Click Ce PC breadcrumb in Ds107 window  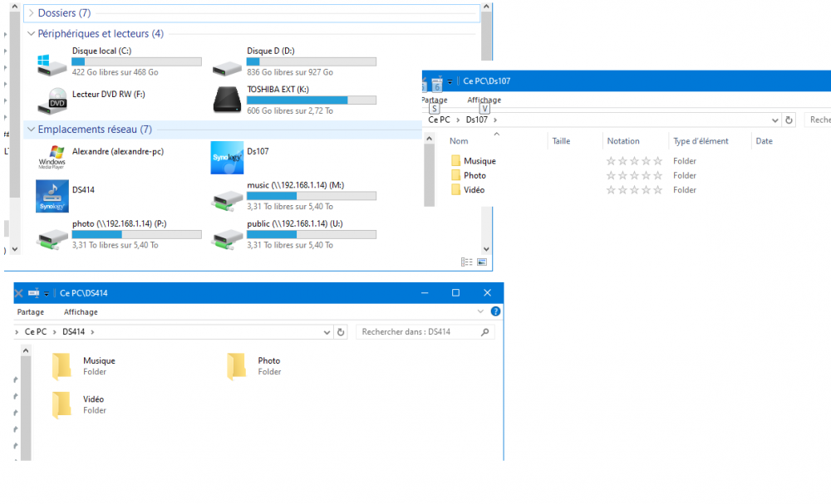[439, 120]
